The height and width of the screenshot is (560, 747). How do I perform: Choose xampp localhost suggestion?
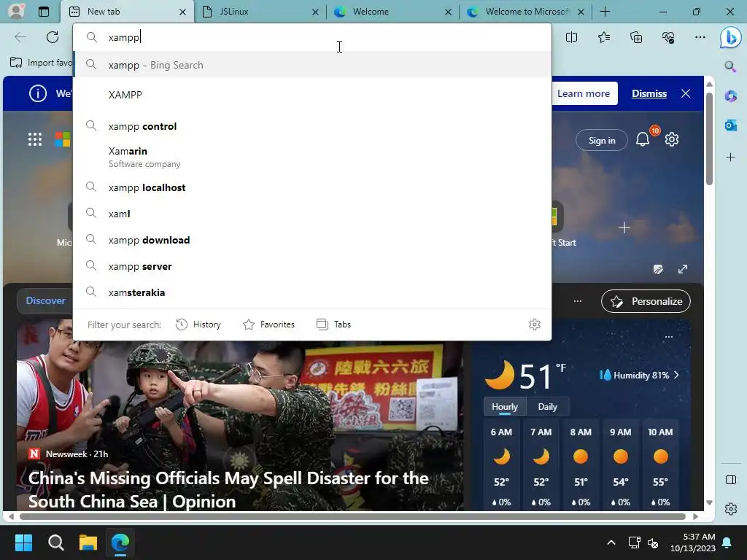coord(312,187)
